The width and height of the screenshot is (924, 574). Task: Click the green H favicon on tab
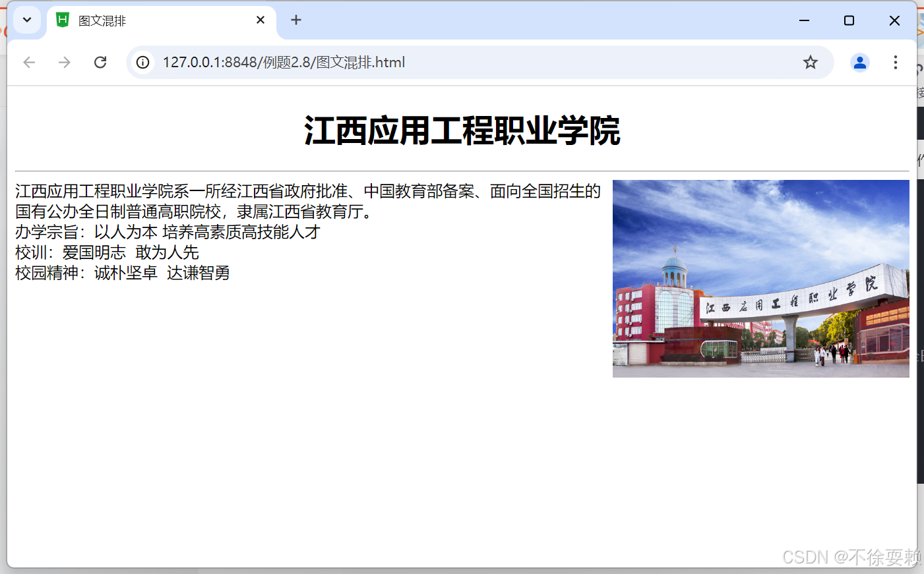[63, 20]
